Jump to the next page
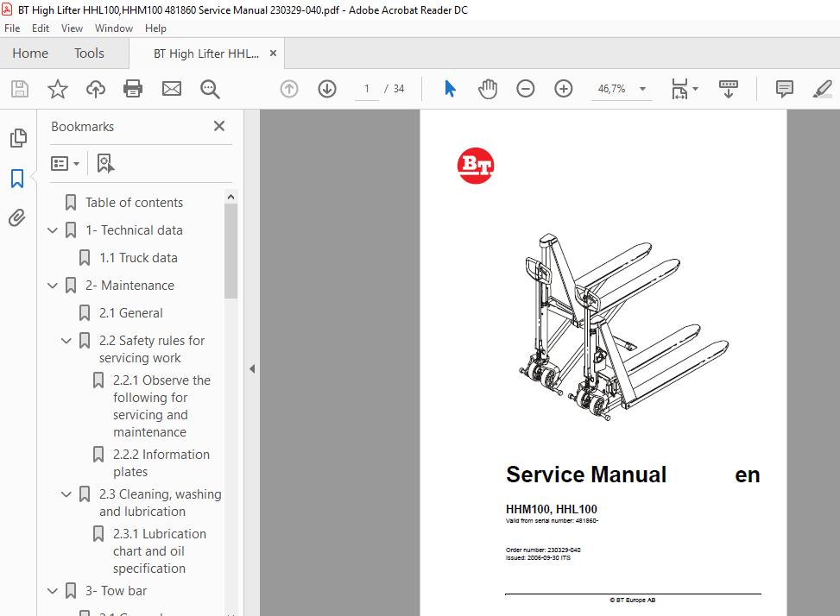The height and width of the screenshot is (616, 840). click(x=326, y=88)
